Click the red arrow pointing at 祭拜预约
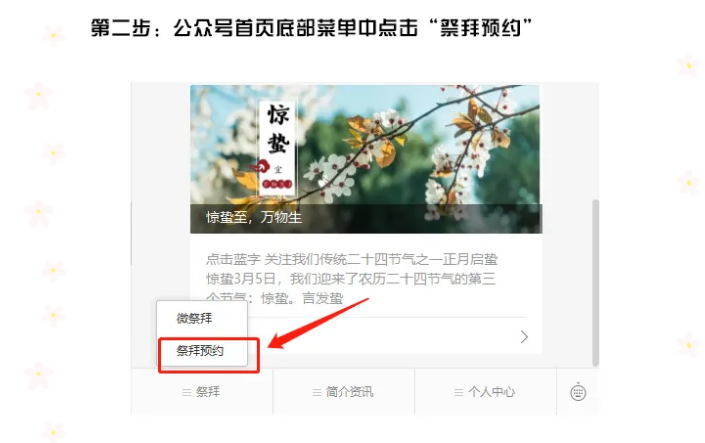Image resolution: width=705 pixels, height=443 pixels. coord(318,323)
